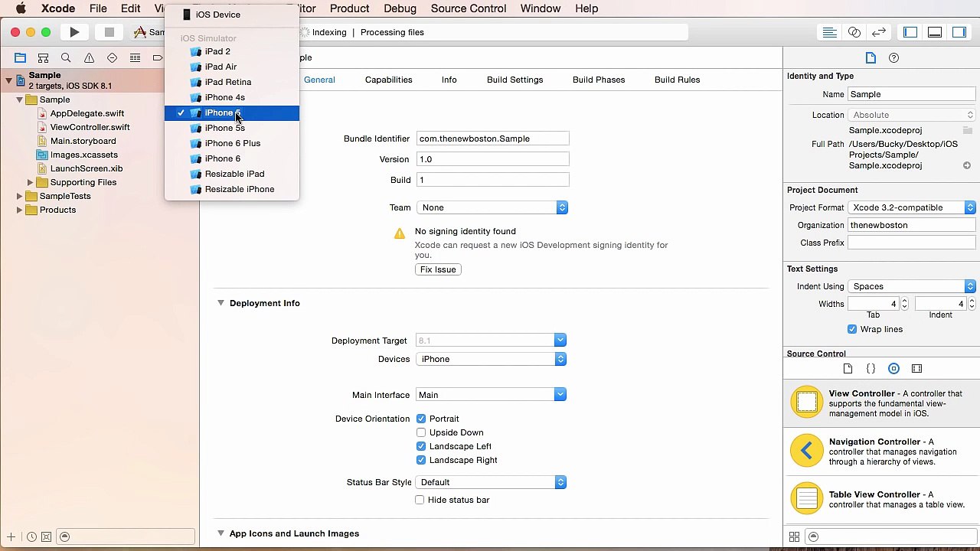The height and width of the screenshot is (551, 980).
Task: Select ViewController.swift in navigator
Action: tap(90, 127)
